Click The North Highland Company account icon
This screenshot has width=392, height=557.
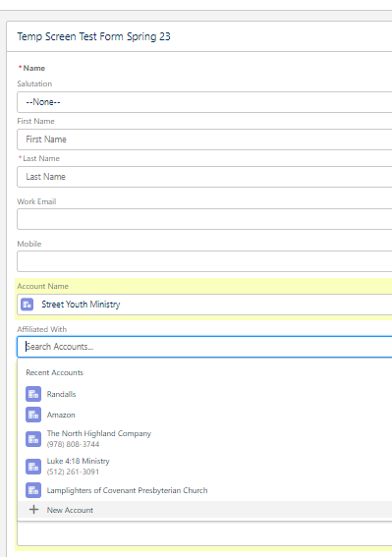coord(33,439)
